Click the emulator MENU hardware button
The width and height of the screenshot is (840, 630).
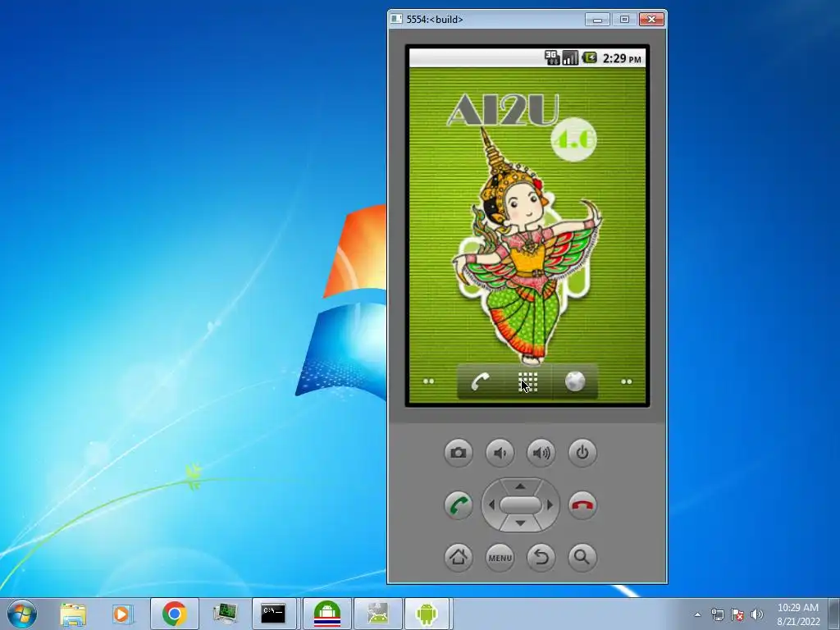pyautogui.click(x=500, y=557)
